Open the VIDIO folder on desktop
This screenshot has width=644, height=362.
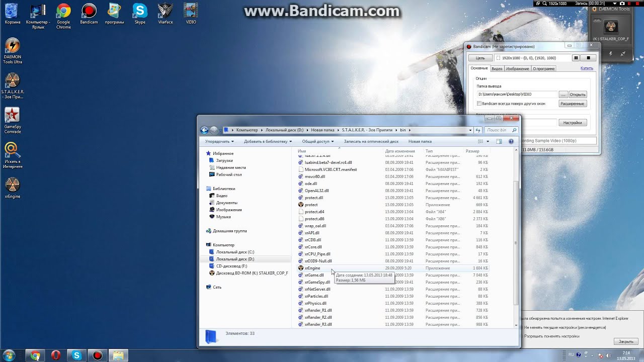(191, 13)
